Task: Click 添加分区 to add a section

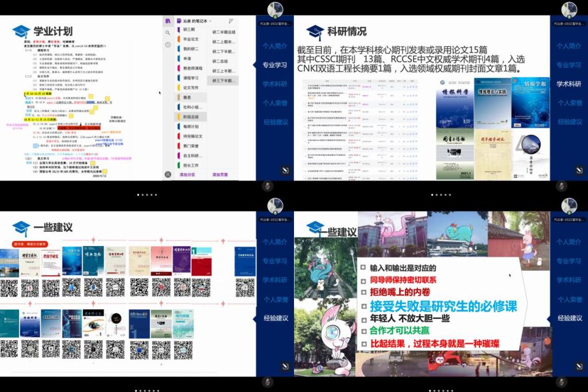Action: 188,175
